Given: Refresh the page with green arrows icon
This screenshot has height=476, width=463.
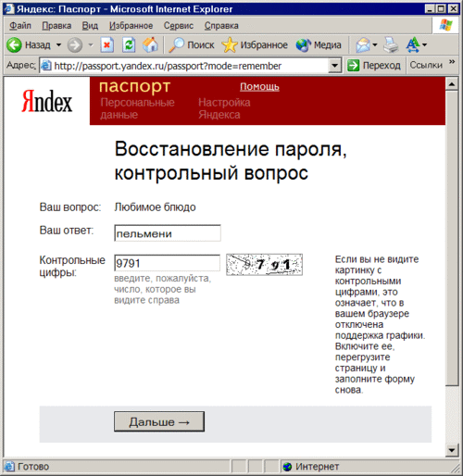Looking at the screenshot, I should (129, 45).
